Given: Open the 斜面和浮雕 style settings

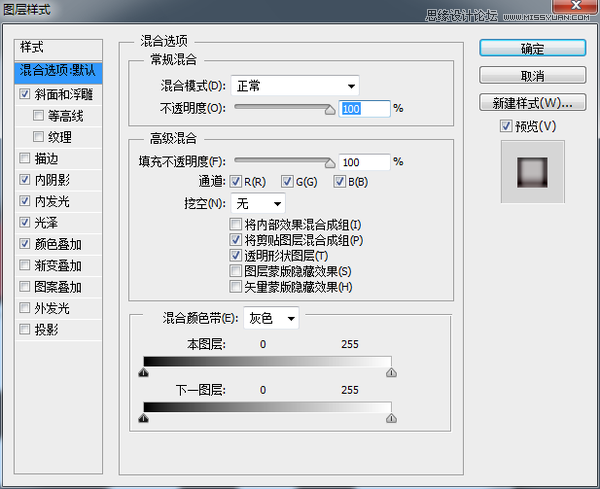Looking at the screenshot, I should point(64,94).
